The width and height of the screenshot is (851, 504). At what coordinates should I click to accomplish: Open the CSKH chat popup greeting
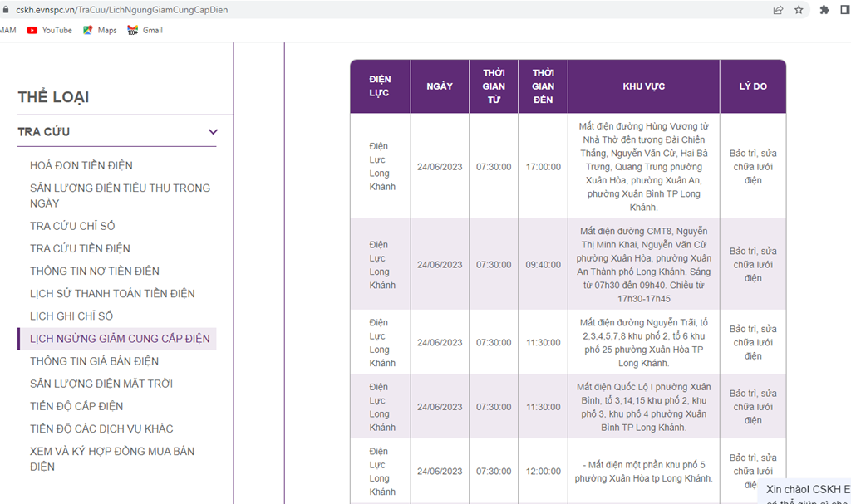click(808, 491)
